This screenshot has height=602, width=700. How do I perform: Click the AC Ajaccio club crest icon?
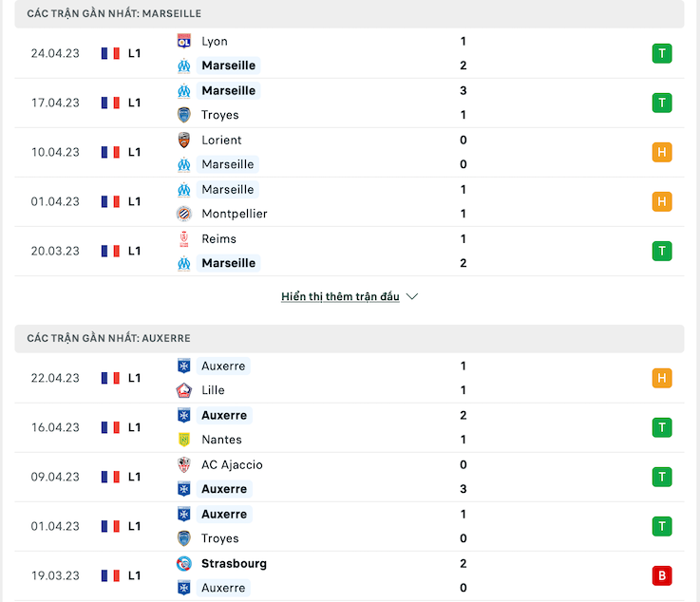coord(184,465)
